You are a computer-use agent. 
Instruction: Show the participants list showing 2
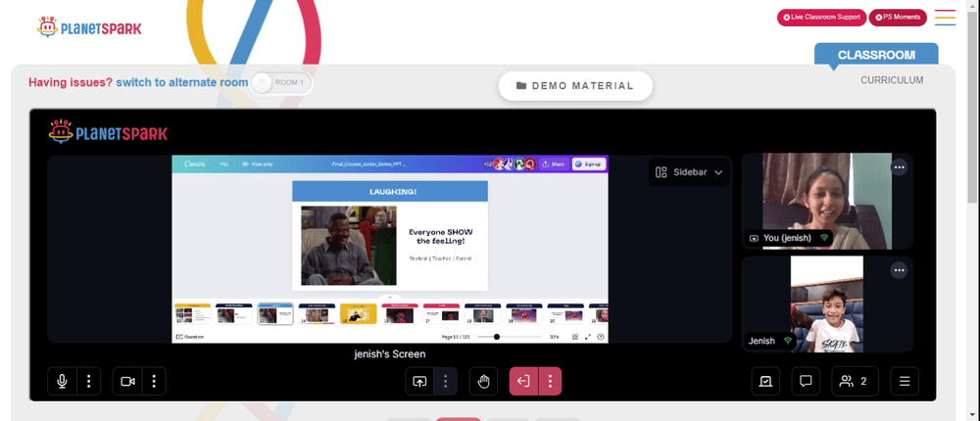point(855,381)
